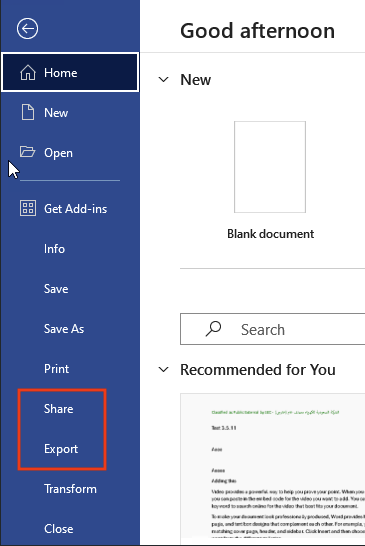
Task: Click the Open folder icon
Action: (28, 152)
